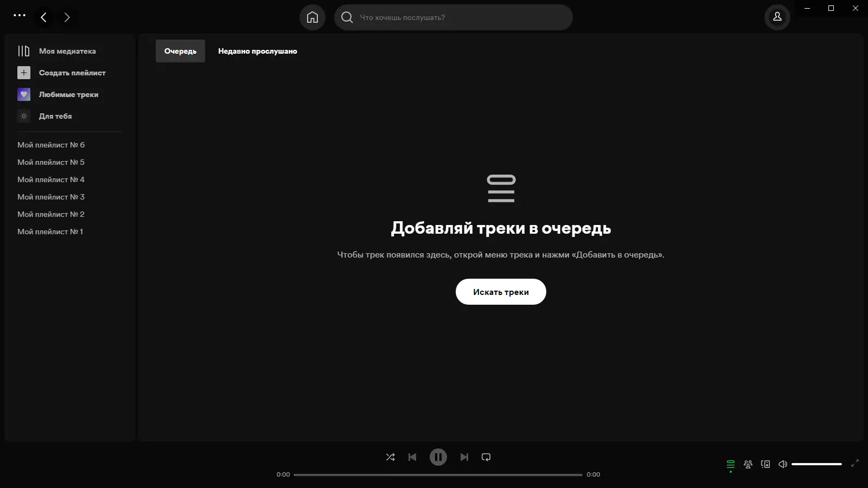The height and width of the screenshot is (488, 868).
Task: Open Любимые треки
Action: pos(69,94)
